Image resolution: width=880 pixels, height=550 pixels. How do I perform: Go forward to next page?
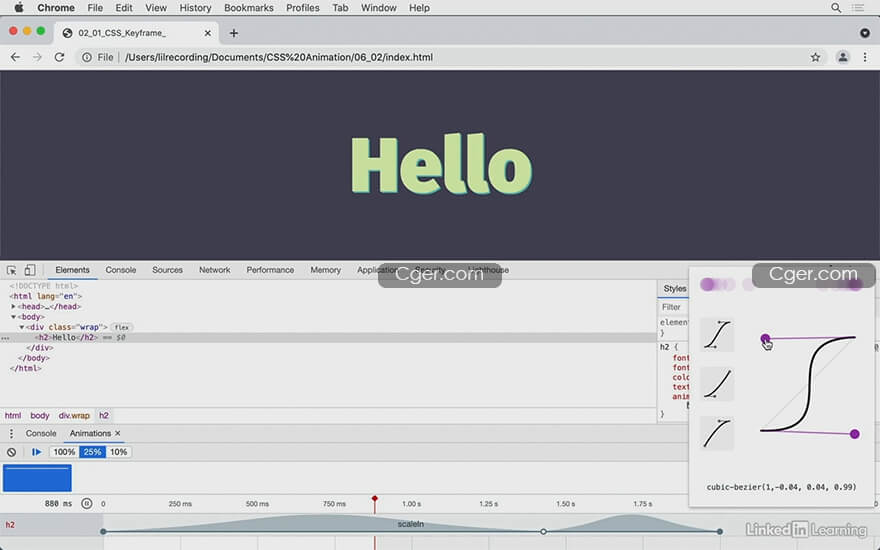click(x=37, y=57)
